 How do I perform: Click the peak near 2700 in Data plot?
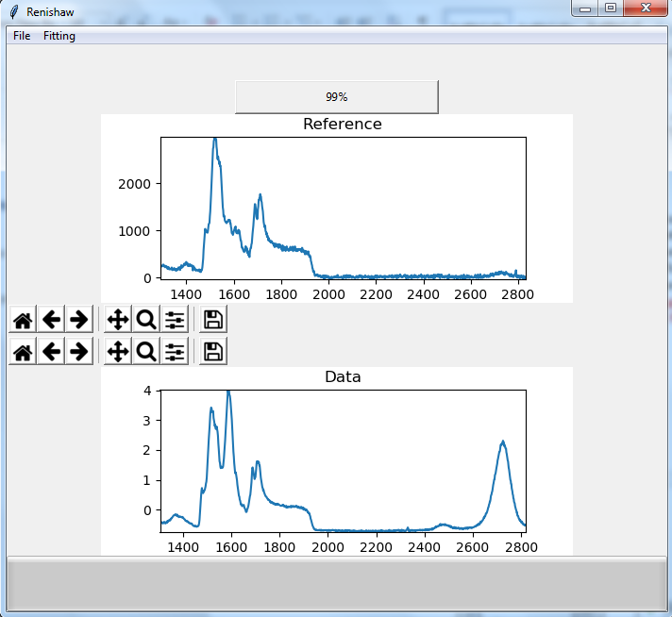point(503,443)
